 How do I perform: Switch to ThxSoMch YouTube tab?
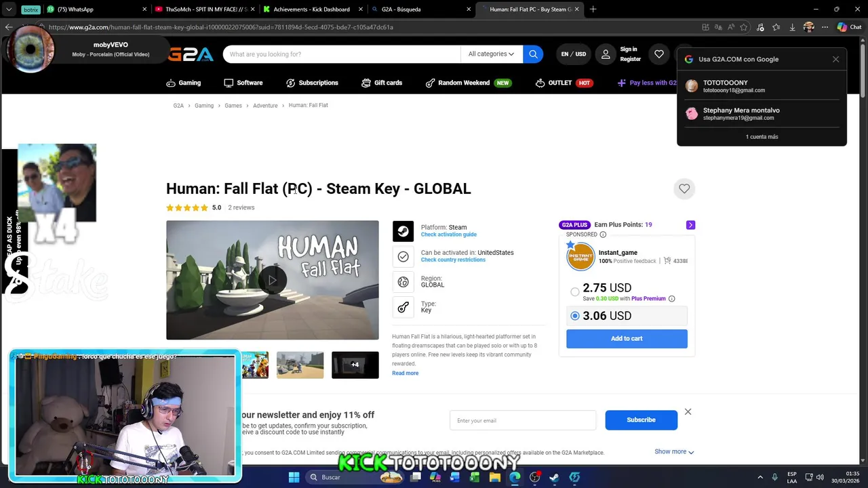[206, 9]
